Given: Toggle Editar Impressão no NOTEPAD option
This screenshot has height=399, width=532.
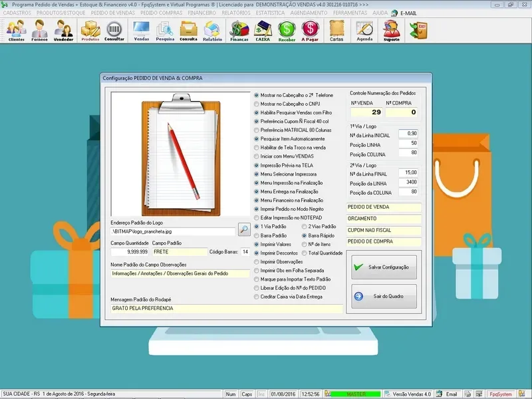Looking at the screenshot, I should (x=257, y=217).
